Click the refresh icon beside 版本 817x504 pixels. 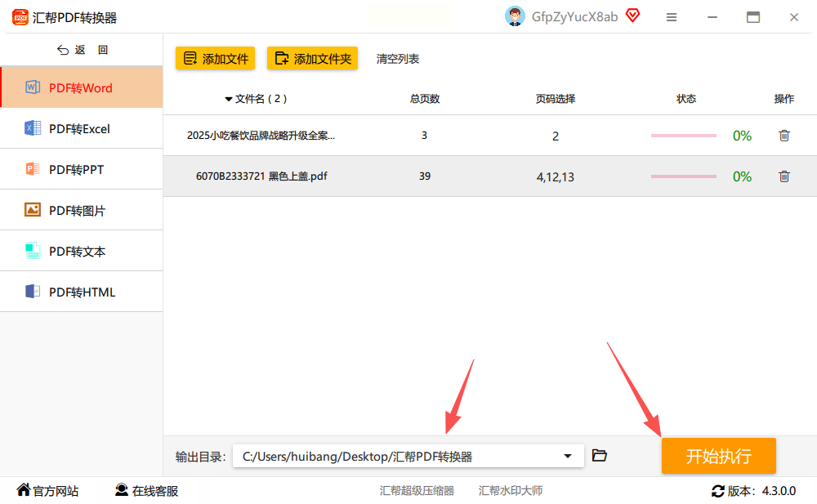point(718,490)
